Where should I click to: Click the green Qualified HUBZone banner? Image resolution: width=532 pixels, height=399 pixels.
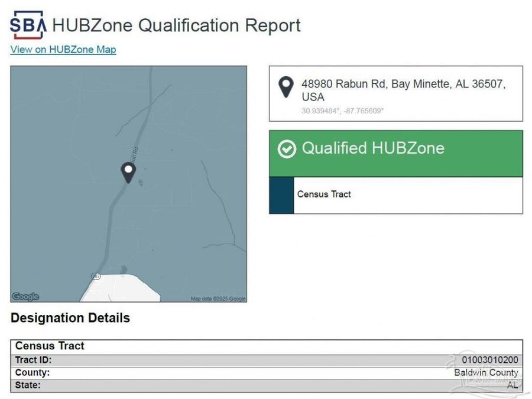[396, 153]
